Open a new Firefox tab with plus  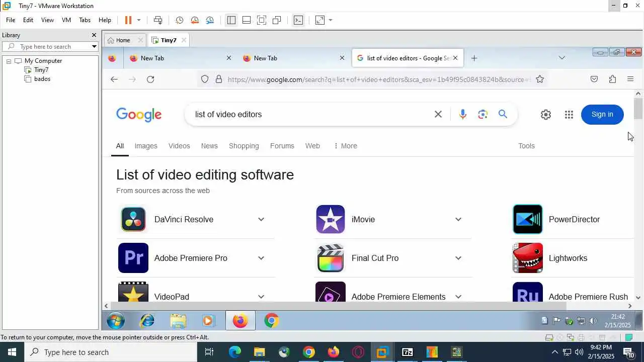pyautogui.click(x=474, y=58)
